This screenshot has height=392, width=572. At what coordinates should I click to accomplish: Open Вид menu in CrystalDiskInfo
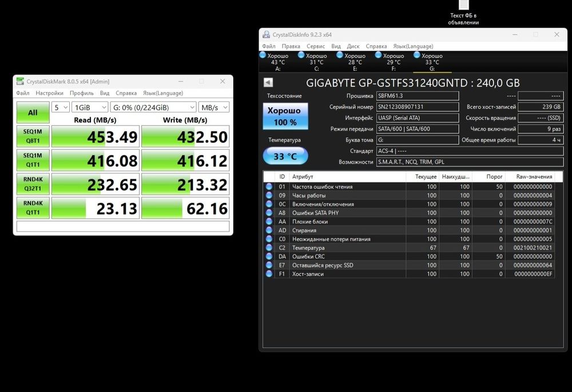coord(336,46)
